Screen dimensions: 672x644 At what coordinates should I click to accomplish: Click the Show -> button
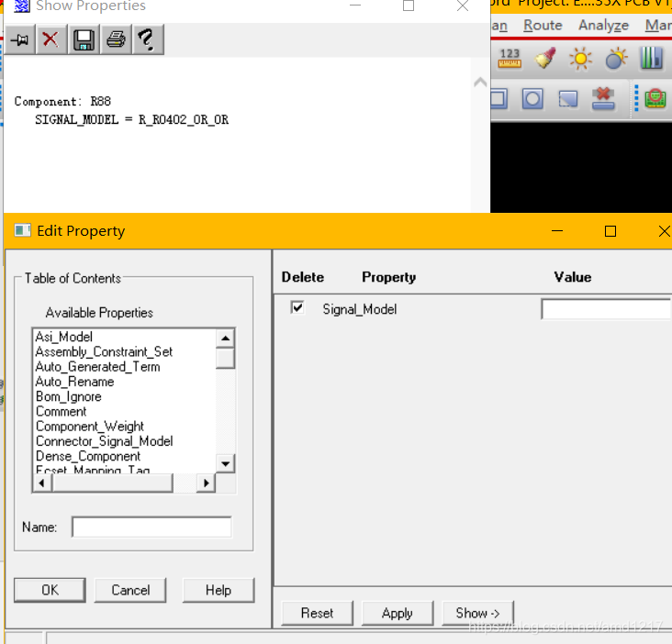tap(477, 613)
